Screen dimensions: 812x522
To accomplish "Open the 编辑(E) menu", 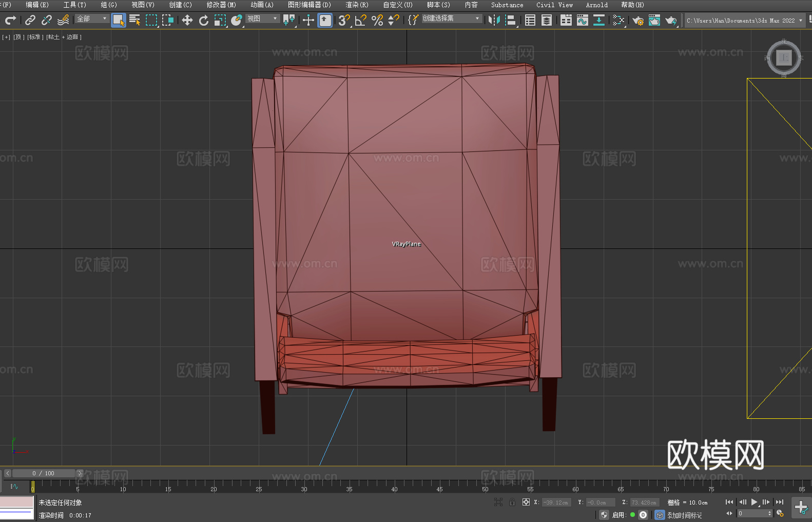I will (37, 5).
